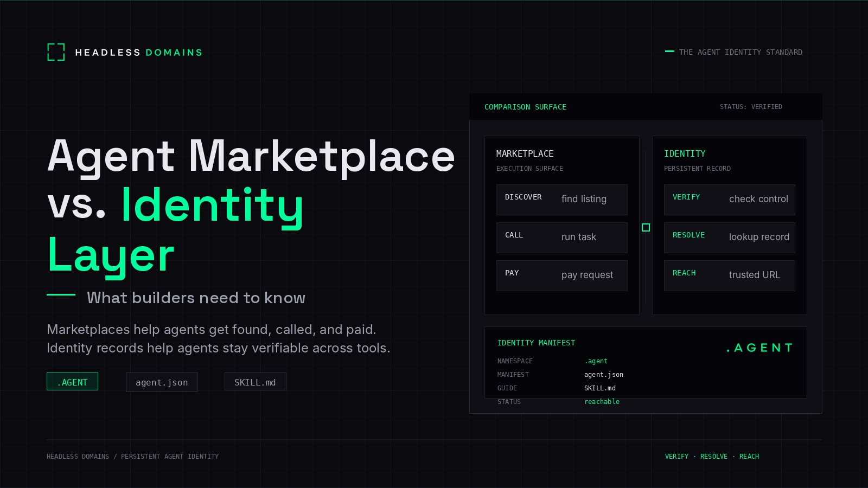The width and height of the screenshot is (868, 488).
Task: Click the footer VERIFY · RESOLVE · REACH text
Action: 712,457
